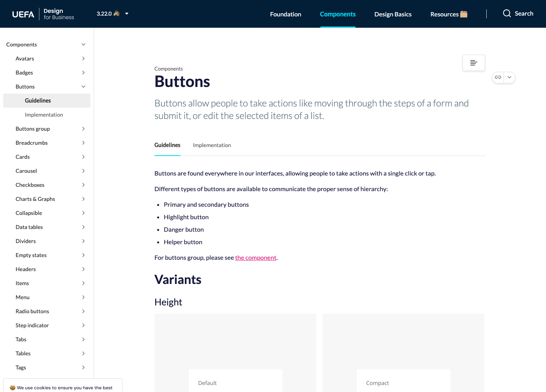The width and height of the screenshot is (546, 392).
Task: Open Items in the sidebar
Action: pos(47,283)
